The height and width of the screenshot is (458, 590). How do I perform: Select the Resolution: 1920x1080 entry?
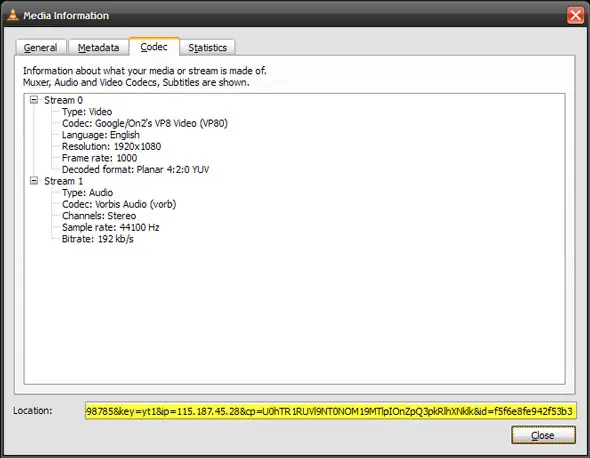[111, 146]
